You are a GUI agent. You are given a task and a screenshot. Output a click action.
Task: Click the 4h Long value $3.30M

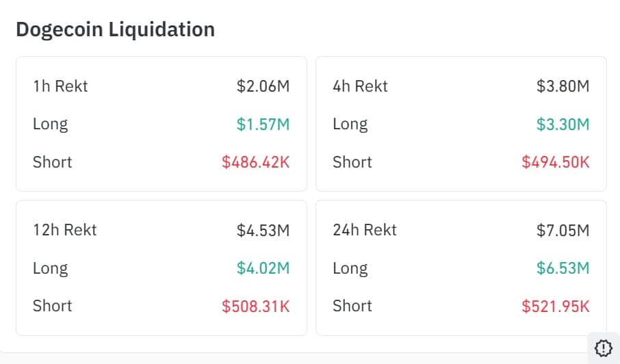[x=563, y=125]
